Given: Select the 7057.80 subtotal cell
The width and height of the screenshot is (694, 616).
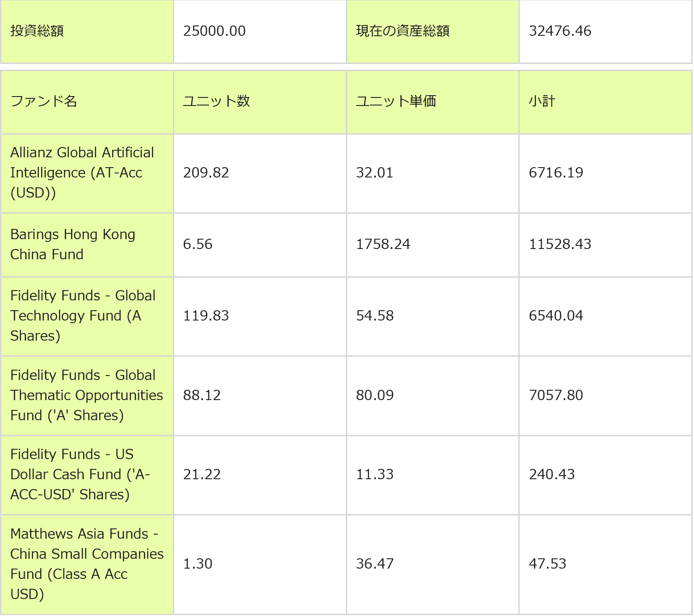Looking at the screenshot, I should (555, 395).
